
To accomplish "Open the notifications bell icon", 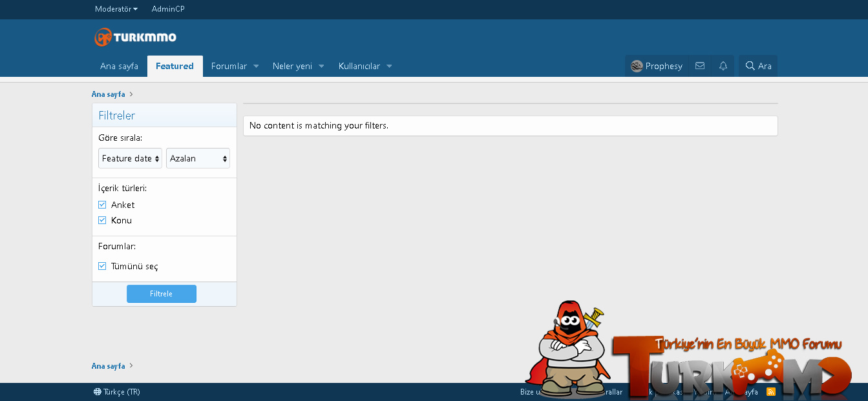I will click(x=723, y=65).
